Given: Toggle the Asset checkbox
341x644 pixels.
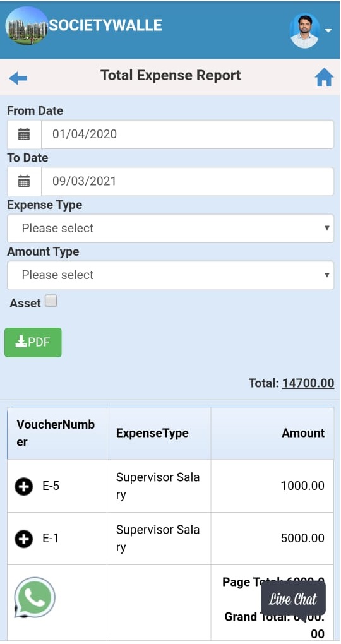Looking at the screenshot, I should [x=51, y=301].
